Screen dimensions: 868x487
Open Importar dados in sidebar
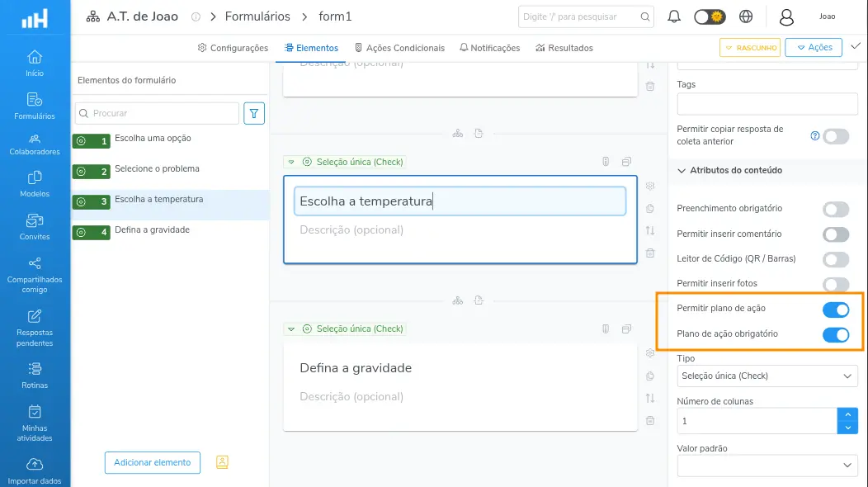(x=35, y=471)
